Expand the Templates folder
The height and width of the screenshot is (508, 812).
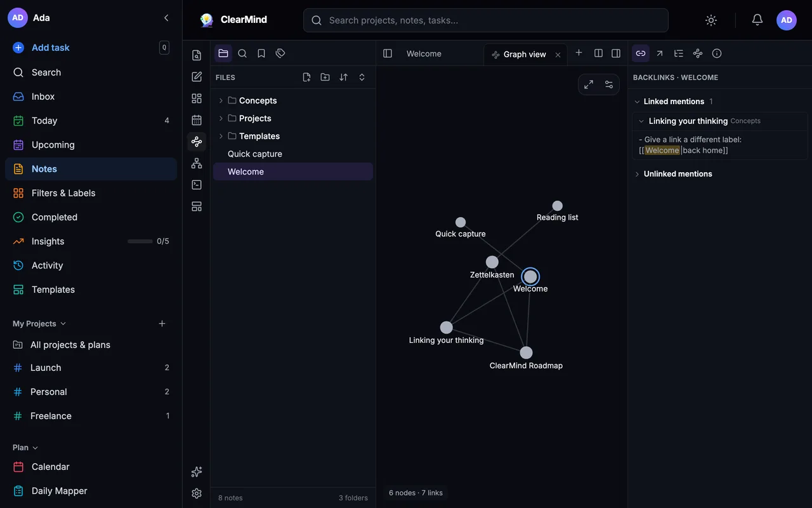tap(221, 136)
